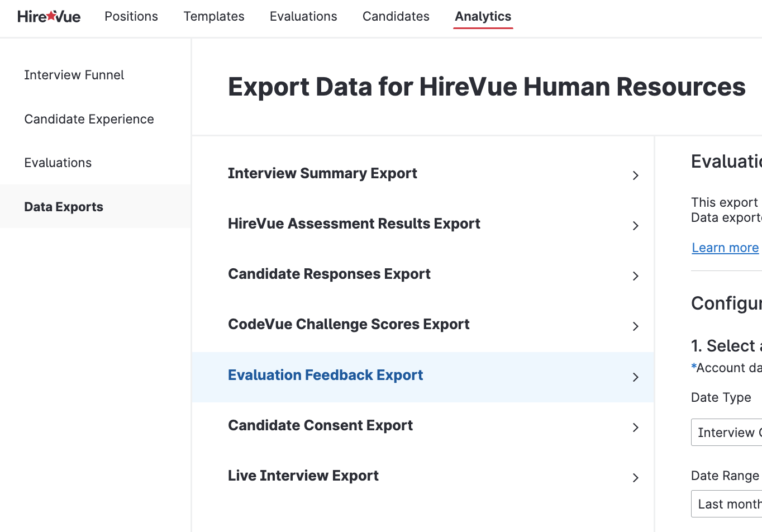Click arrow icon for Candidate Consent Export

(x=635, y=427)
